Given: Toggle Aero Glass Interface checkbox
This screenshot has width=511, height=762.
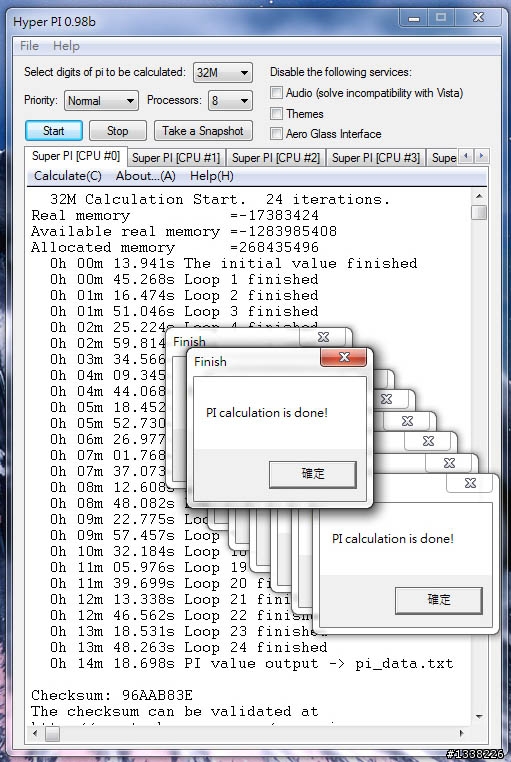Looking at the screenshot, I should click(x=276, y=134).
